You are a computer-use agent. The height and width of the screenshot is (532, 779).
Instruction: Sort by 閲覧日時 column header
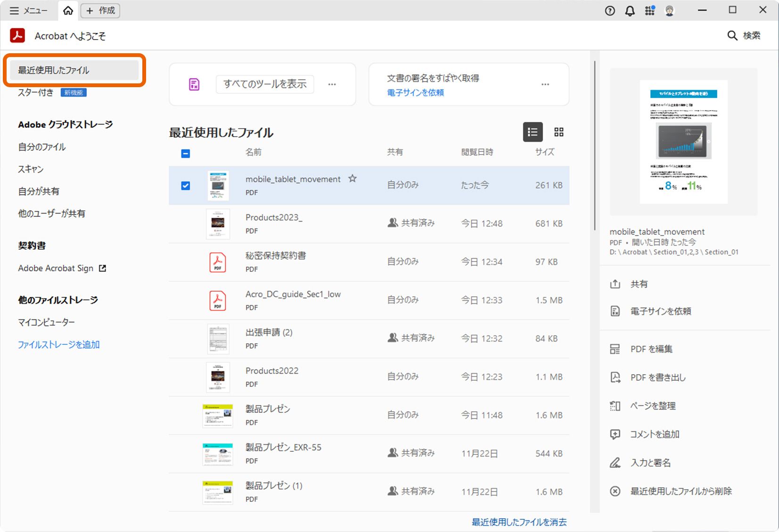pyautogui.click(x=477, y=152)
